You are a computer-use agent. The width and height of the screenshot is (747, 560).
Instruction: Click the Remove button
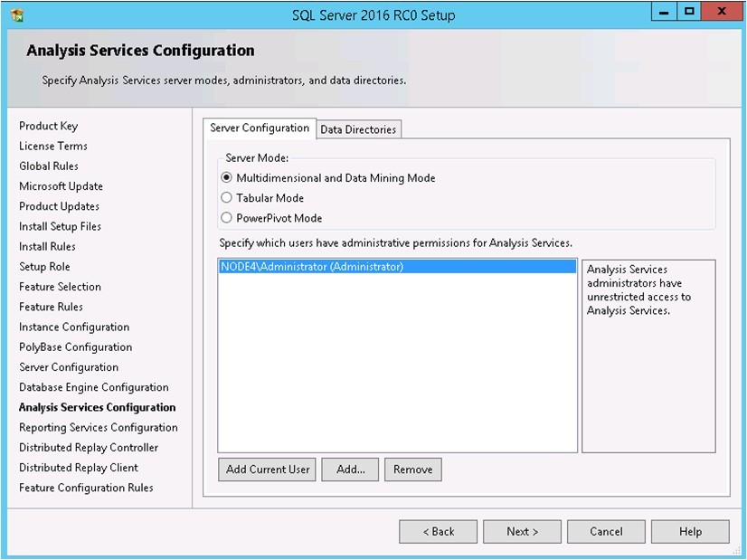[x=413, y=470]
